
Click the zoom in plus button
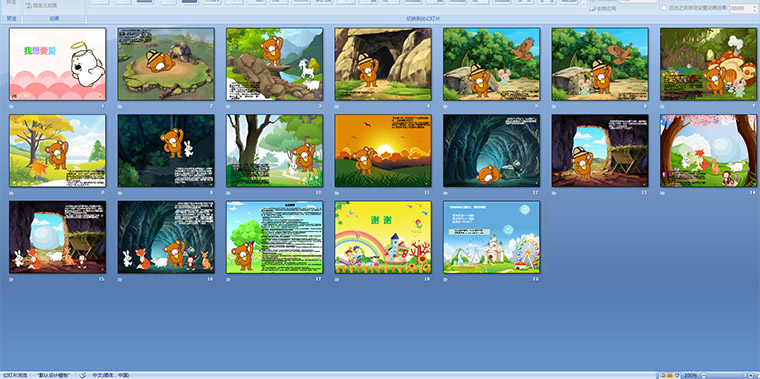[750, 376]
